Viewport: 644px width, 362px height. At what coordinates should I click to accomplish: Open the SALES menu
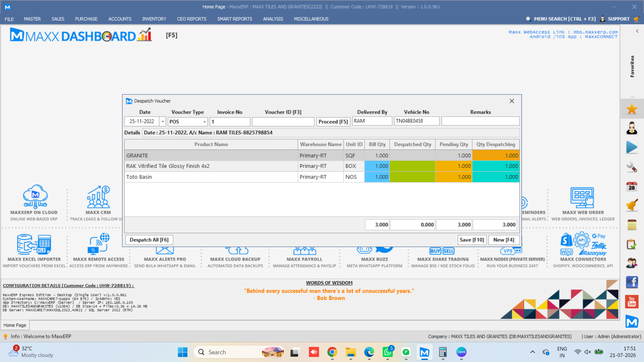58,19
